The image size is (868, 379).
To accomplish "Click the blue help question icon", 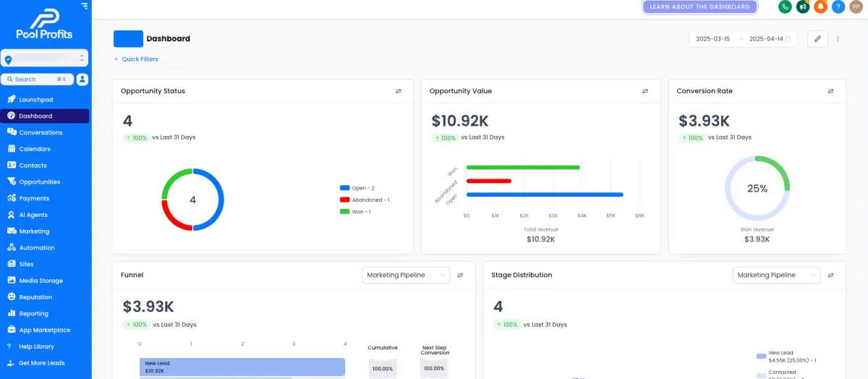I will 838,7.
